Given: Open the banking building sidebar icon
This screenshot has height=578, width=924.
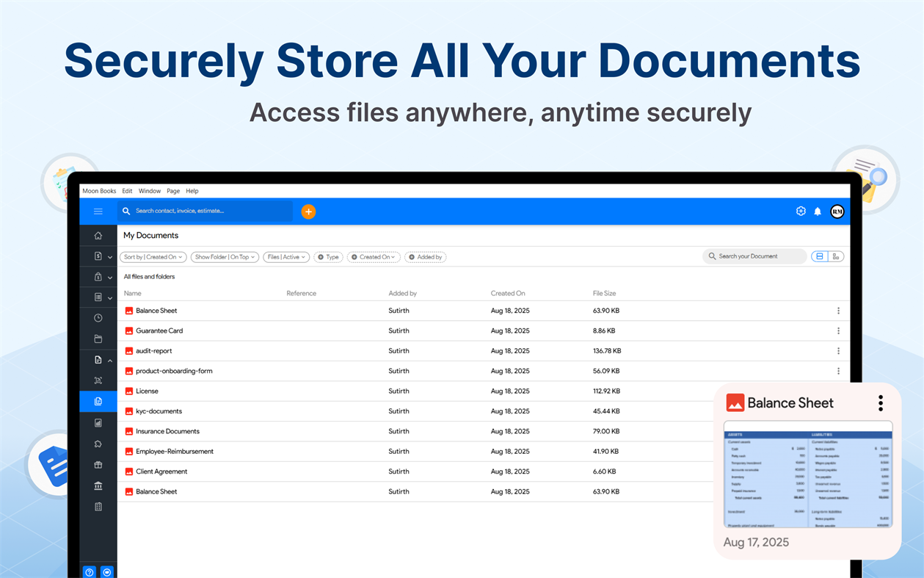Looking at the screenshot, I should click(x=98, y=485).
